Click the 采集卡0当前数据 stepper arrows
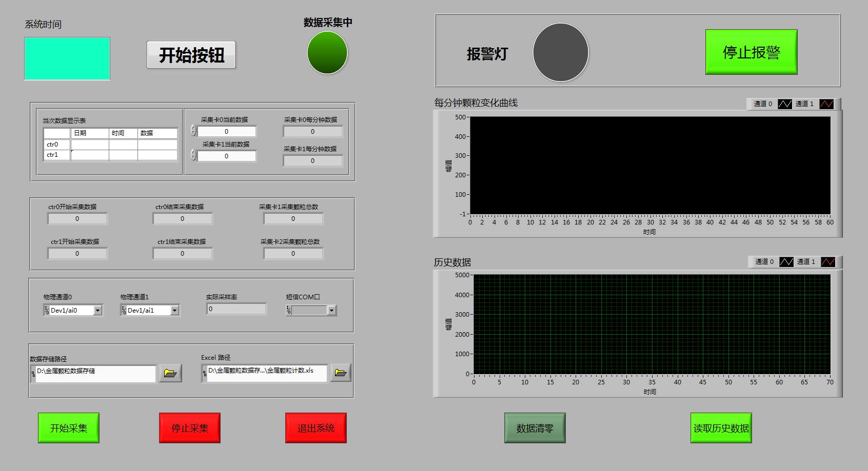Image resolution: width=868 pixels, height=471 pixels. (193, 131)
